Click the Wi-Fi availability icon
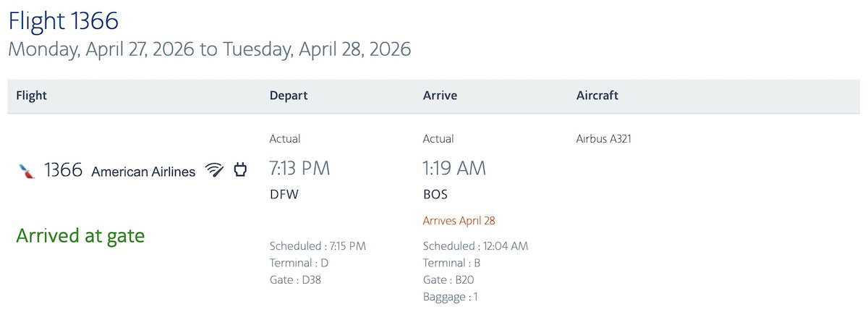This screenshot has height=328, width=868. (214, 170)
